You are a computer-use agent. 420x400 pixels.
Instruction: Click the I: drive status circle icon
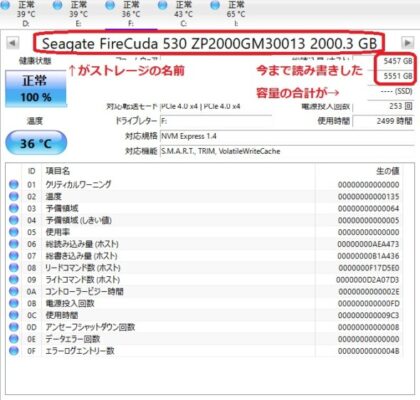[215, 5]
